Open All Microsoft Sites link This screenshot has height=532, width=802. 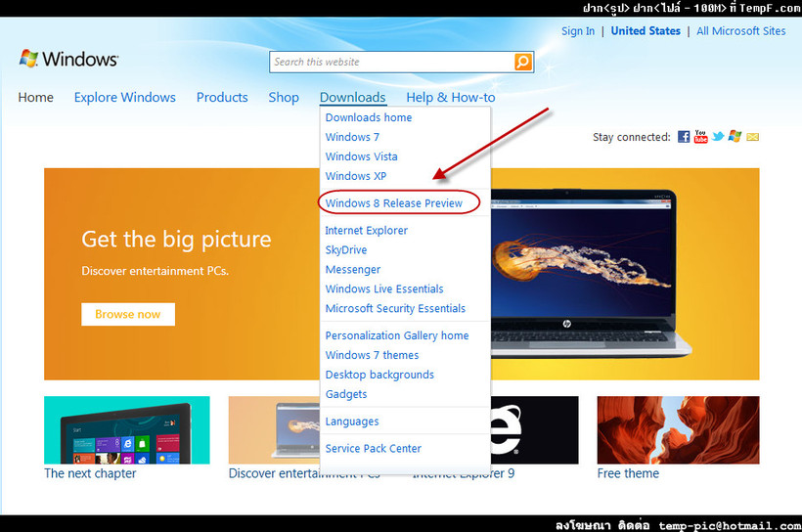point(740,31)
